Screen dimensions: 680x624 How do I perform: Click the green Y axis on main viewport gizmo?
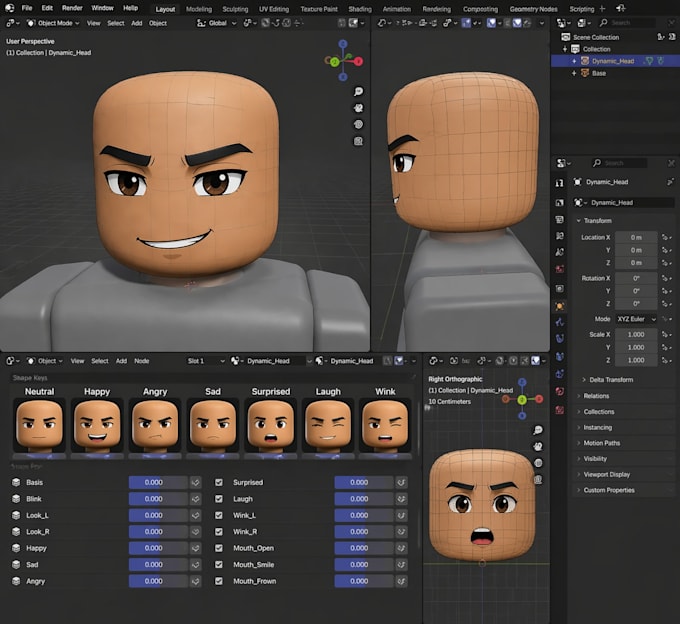(334, 62)
